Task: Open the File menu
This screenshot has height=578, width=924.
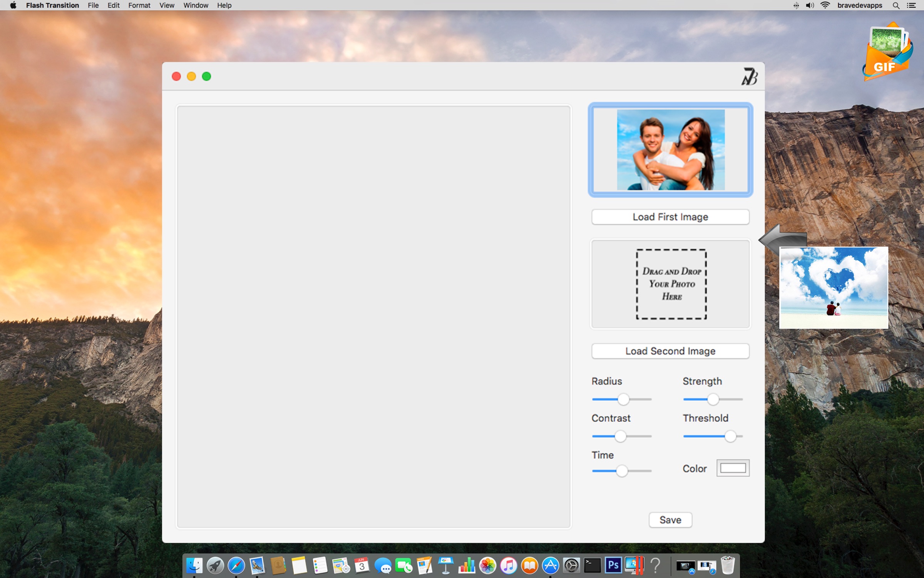Action: pyautogui.click(x=93, y=5)
